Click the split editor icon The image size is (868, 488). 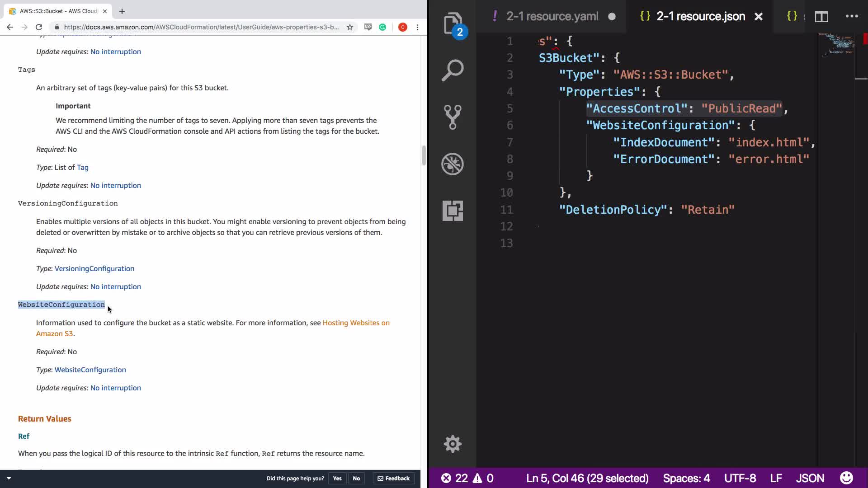pos(821,17)
